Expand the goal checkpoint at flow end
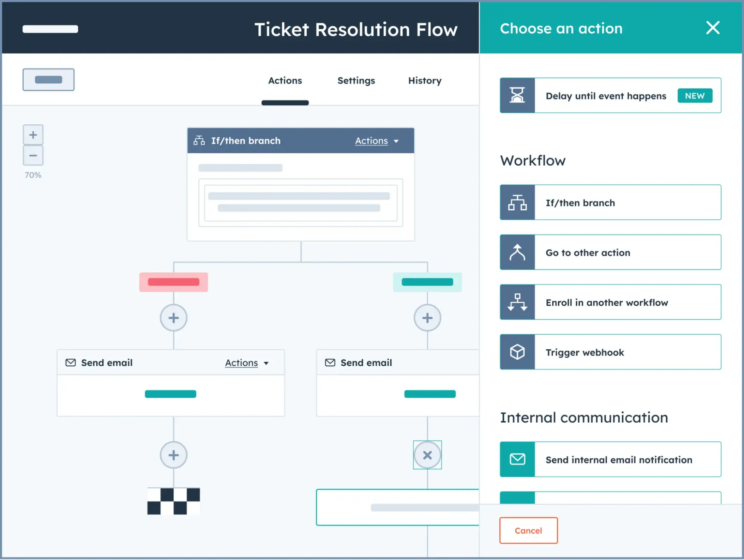 coord(173,502)
